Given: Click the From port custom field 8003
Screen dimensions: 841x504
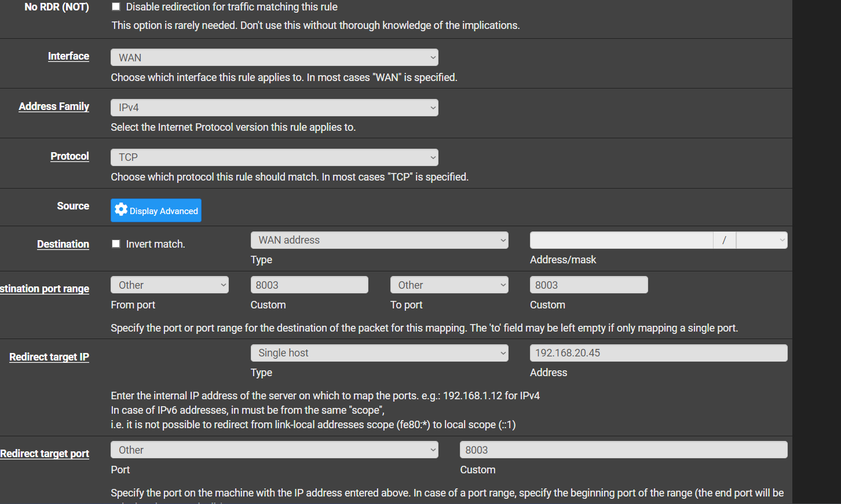Looking at the screenshot, I should click(309, 285).
